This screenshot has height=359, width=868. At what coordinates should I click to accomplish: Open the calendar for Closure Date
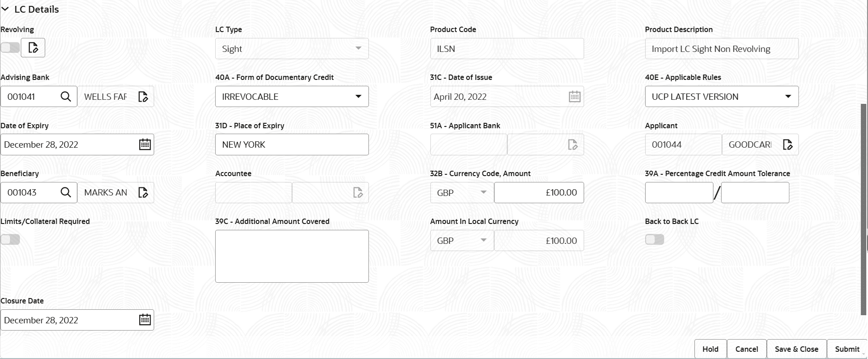(145, 320)
